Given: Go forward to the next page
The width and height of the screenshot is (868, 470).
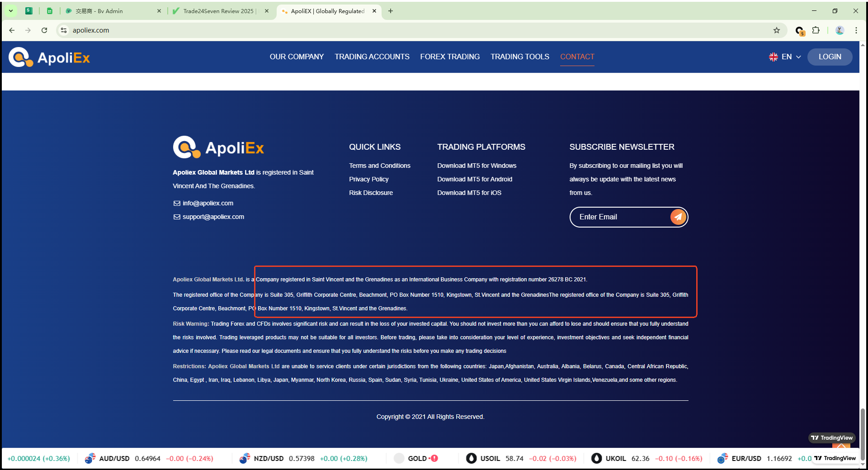Looking at the screenshot, I should click(x=28, y=30).
